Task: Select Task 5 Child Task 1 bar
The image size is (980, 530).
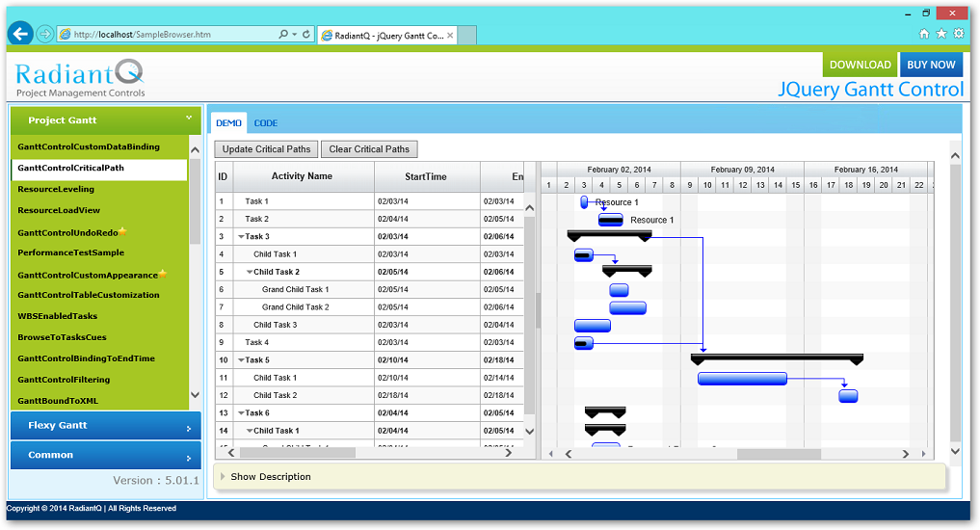Action: (x=742, y=378)
